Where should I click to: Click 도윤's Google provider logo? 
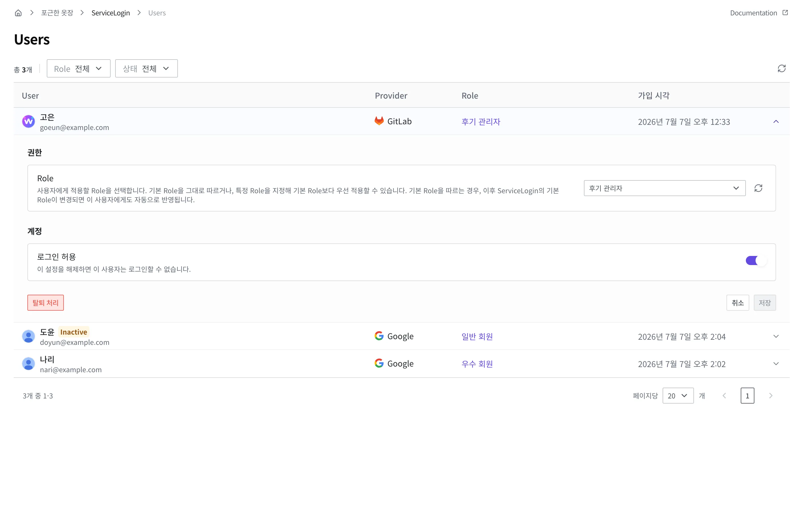tap(379, 336)
